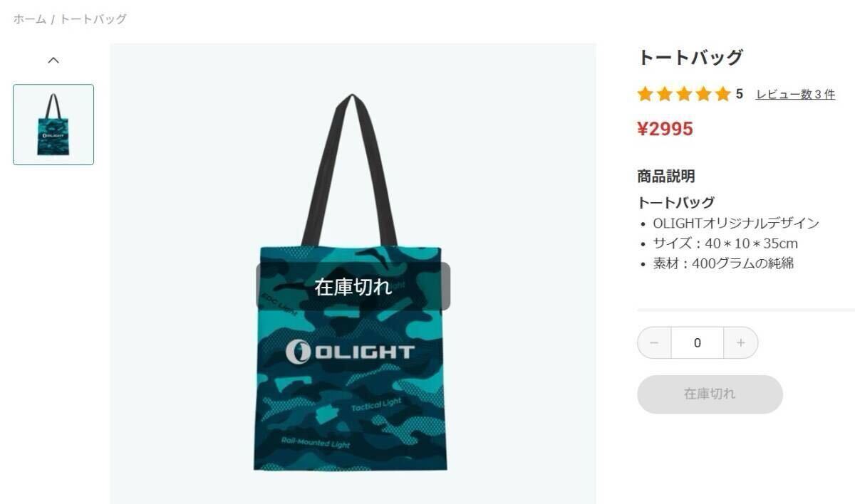The image size is (855, 504).
Task: Click the トートバッグ breadcrumb link
Action: point(93,19)
